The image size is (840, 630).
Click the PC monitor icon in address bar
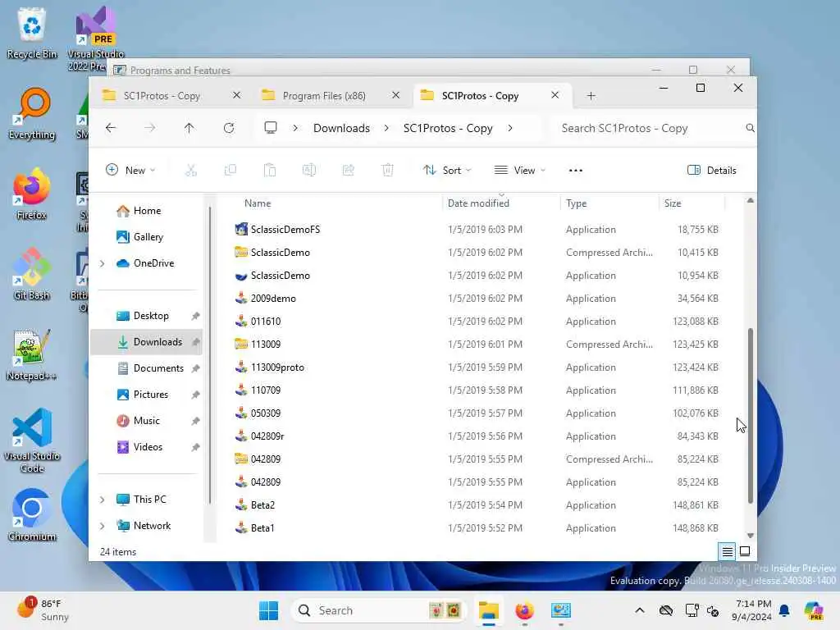(271, 128)
